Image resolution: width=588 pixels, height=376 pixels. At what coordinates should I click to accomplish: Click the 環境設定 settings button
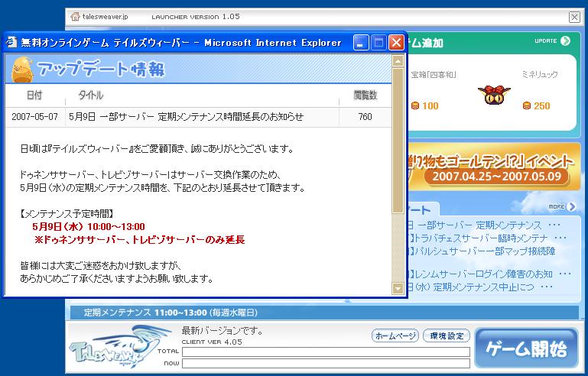(447, 336)
